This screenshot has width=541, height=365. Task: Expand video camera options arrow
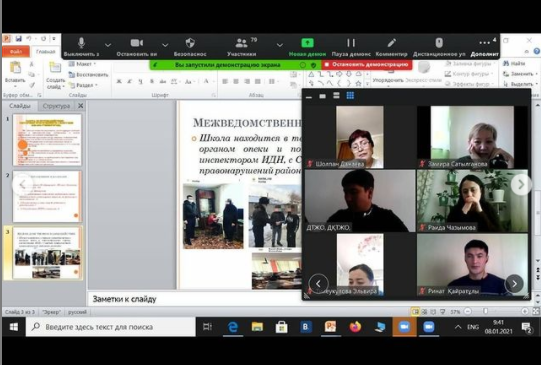(x=165, y=45)
